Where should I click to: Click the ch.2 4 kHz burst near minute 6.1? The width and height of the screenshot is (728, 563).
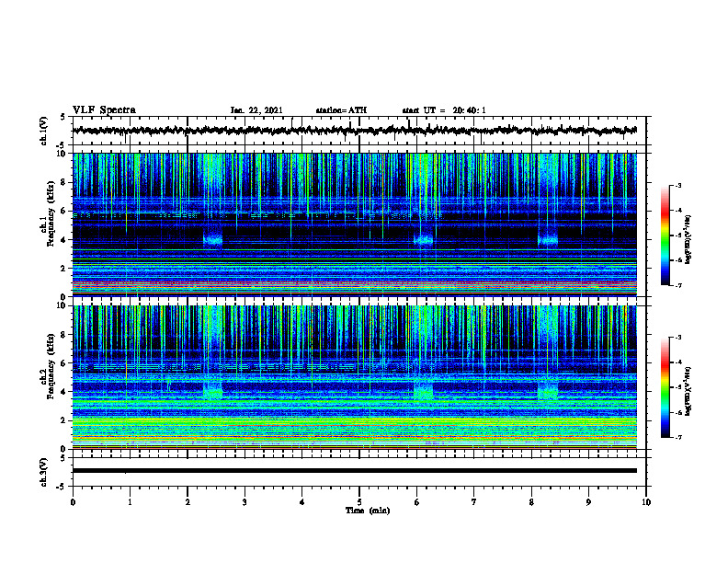tap(424, 390)
